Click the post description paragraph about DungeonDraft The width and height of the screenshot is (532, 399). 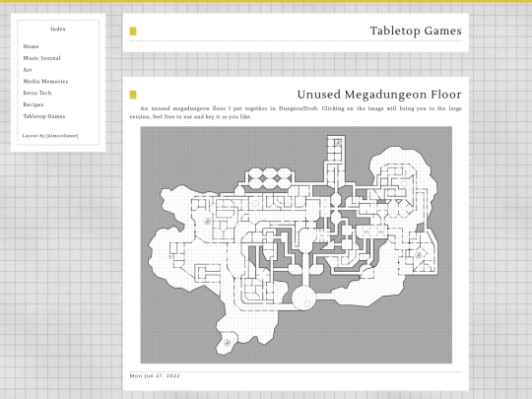(x=296, y=112)
